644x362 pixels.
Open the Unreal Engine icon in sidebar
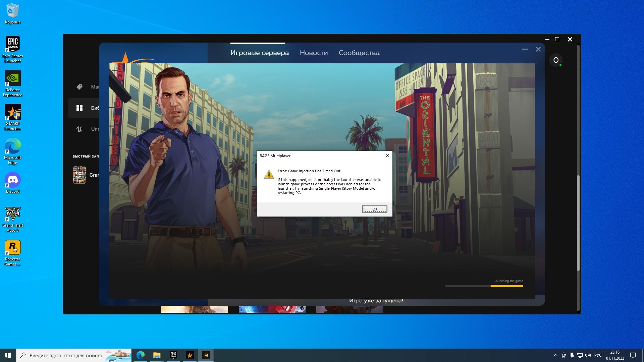[x=79, y=129]
